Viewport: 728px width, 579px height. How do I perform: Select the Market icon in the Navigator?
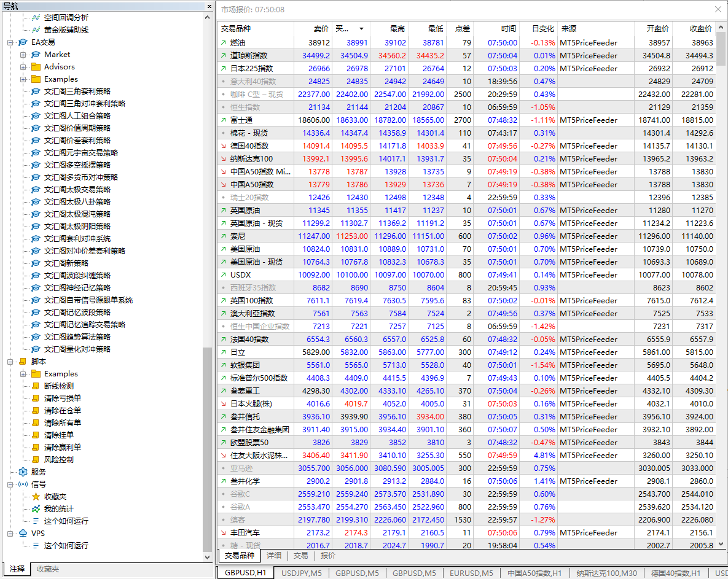[36, 54]
